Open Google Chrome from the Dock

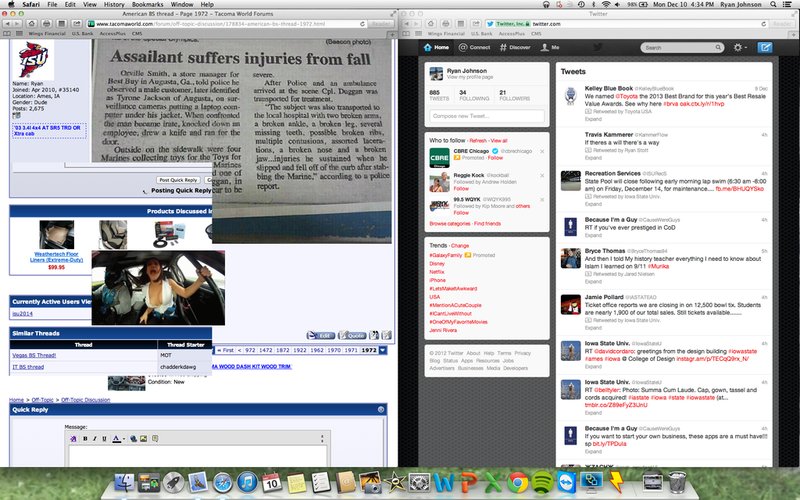(517, 482)
